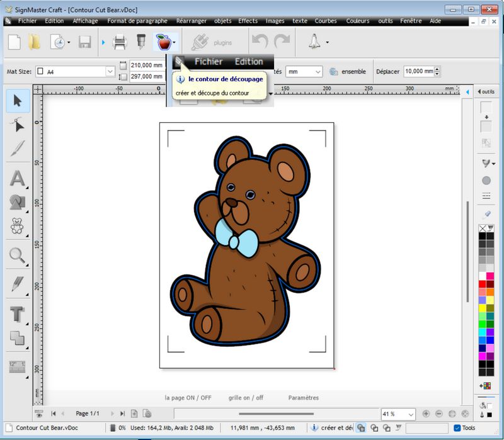Zoom in with the plus button

pos(426,414)
